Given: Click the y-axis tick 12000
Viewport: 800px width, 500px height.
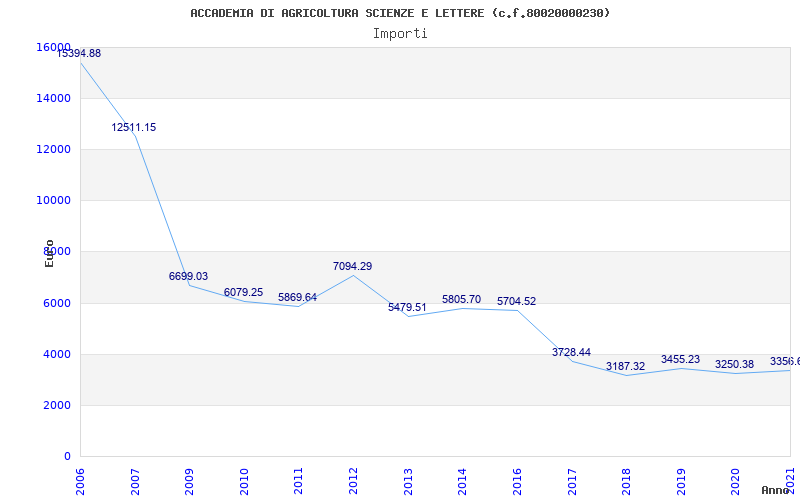Looking at the screenshot, I should coord(54,149).
